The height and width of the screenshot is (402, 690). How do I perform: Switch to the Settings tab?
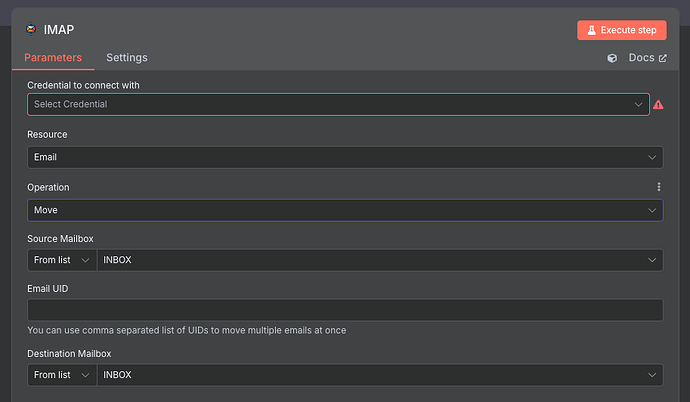click(127, 58)
